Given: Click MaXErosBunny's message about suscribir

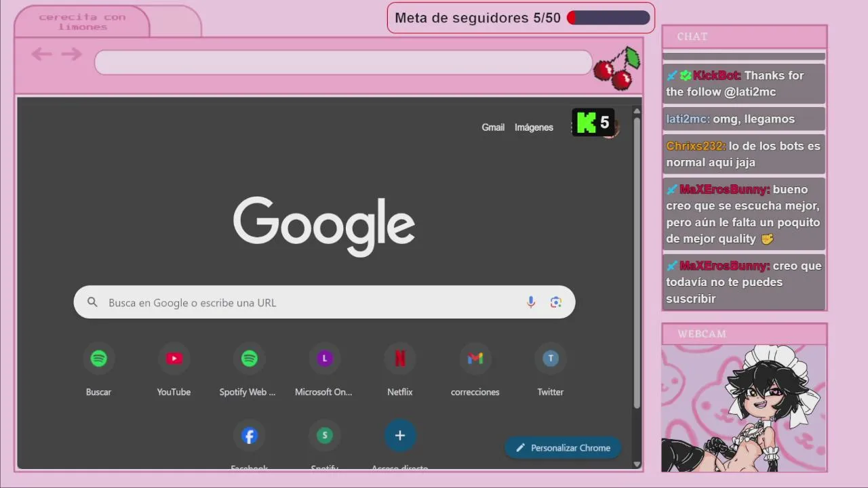Looking at the screenshot, I should (x=744, y=282).
